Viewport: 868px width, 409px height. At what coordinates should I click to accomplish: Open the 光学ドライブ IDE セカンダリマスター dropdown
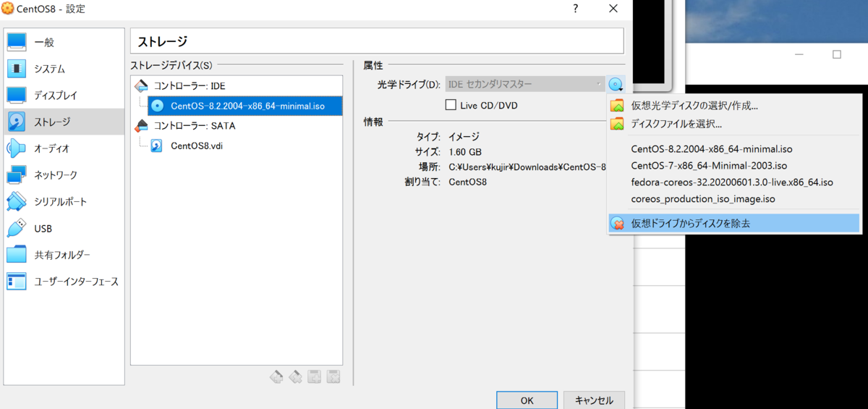(x=525, y=85)
